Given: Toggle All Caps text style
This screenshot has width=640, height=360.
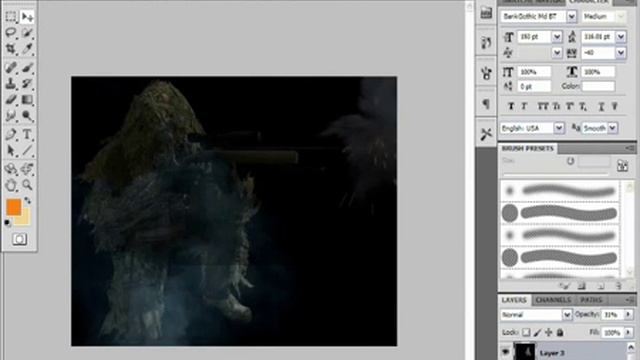Looking at the screenshot, I should point(542,107).
